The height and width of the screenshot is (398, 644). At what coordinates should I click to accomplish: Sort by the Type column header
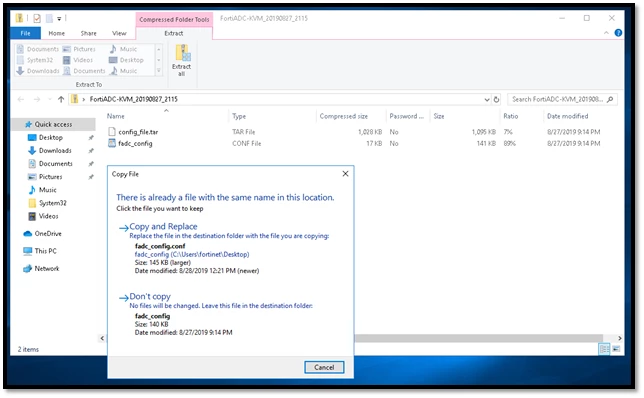tap(239, 116)
